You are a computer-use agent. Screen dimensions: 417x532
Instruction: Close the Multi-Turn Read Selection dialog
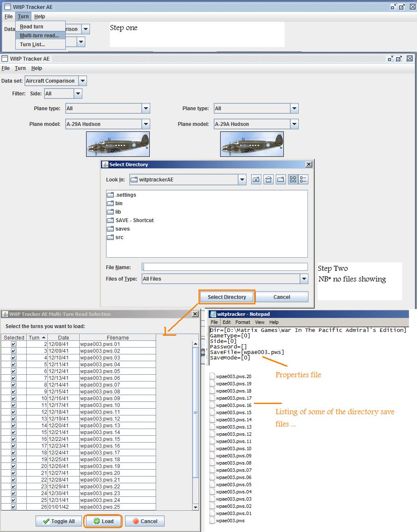[x=195, y=314]
